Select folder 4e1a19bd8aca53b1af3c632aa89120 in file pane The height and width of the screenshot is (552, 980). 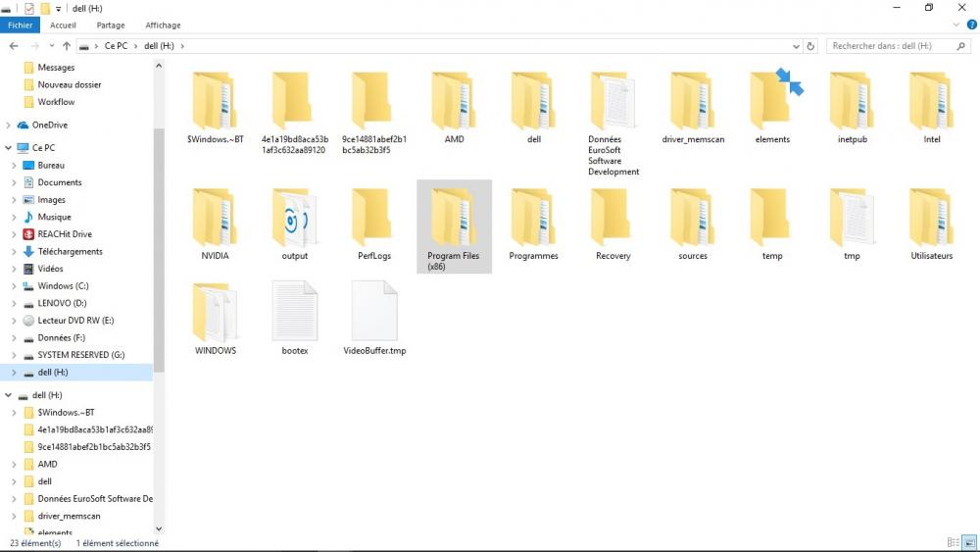(x=294, y=100)
